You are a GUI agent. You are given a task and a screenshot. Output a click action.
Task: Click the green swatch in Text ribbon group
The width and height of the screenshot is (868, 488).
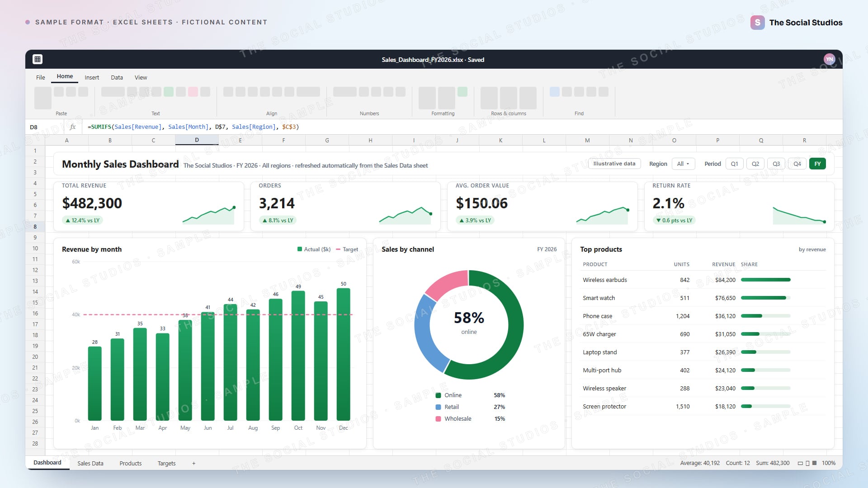(169, 92)
